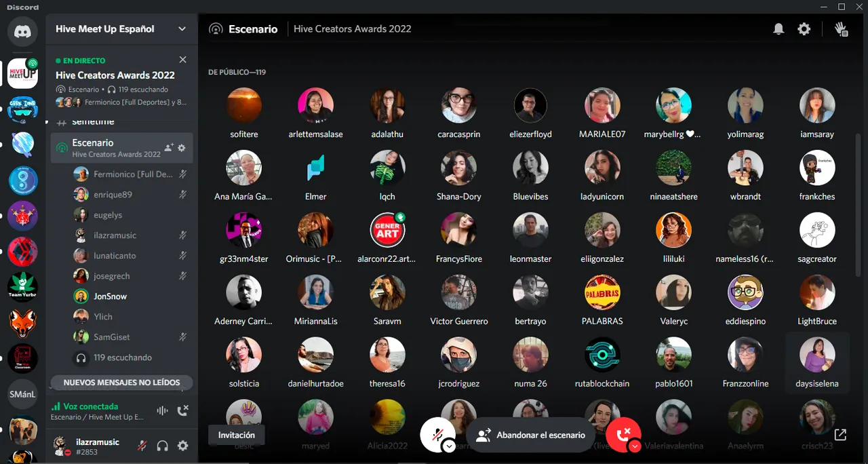The image size is (868, 464).
Task: Open the SMánL server icon
Action: [x=22, y=393]
